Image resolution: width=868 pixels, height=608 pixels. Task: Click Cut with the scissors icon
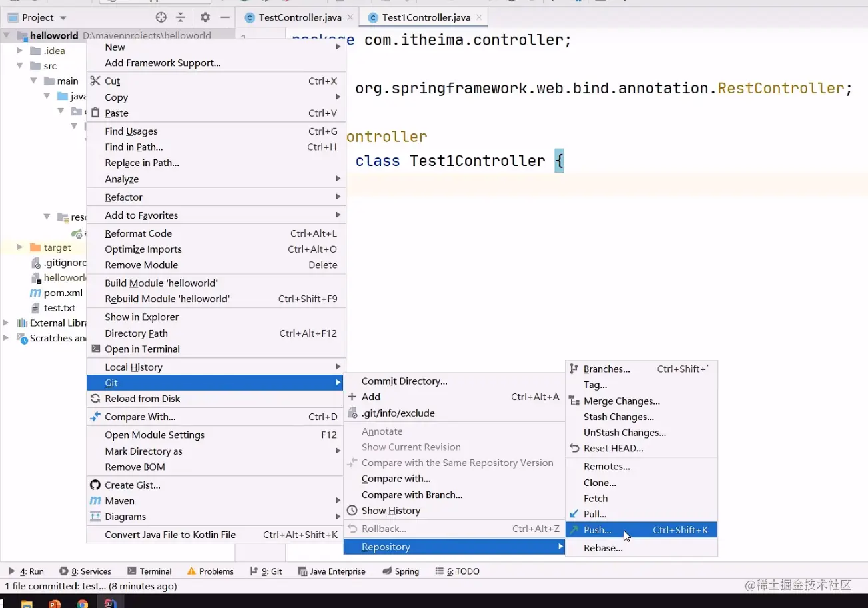(x=217, y=81)
